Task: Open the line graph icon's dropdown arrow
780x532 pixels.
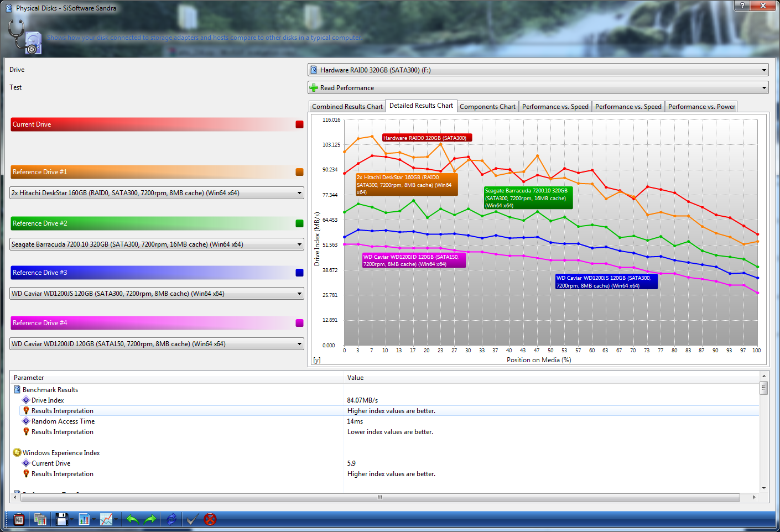Action: [116, 519]
